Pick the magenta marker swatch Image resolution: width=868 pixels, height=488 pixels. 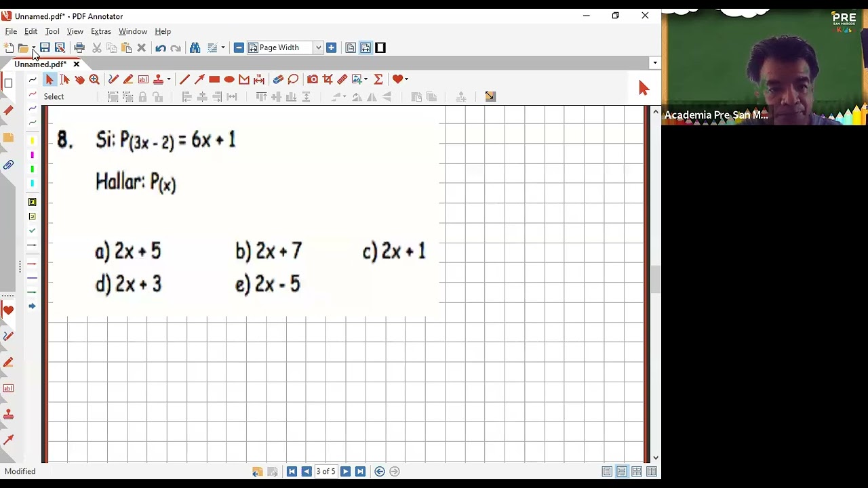pos(32,155)
